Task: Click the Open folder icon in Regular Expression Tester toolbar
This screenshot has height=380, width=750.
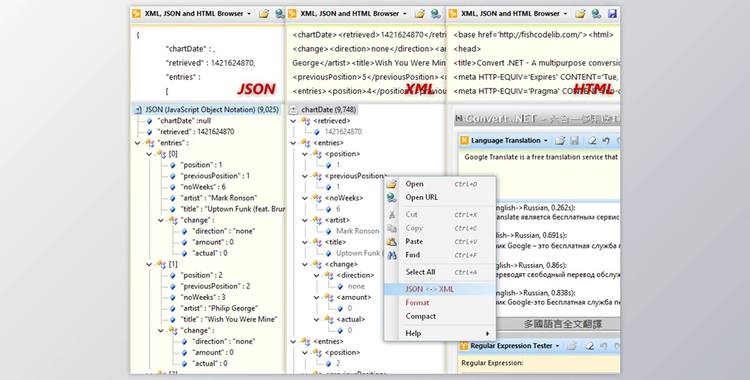Action: point(571,346)
